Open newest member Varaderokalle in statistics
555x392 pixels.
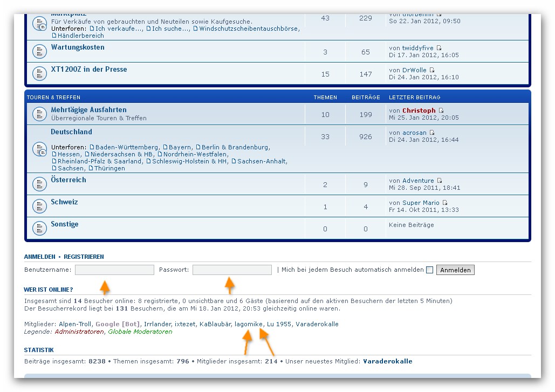(x=387, y=361)
